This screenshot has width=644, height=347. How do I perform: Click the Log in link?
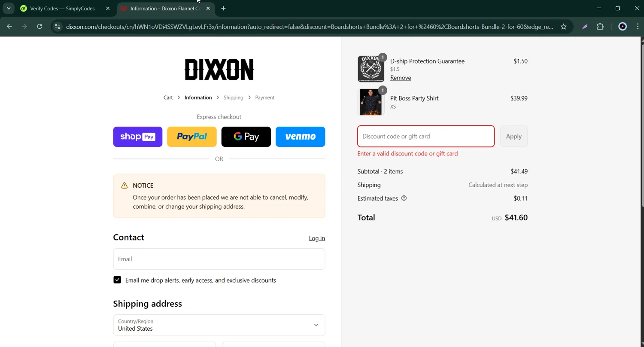[317, 238]
